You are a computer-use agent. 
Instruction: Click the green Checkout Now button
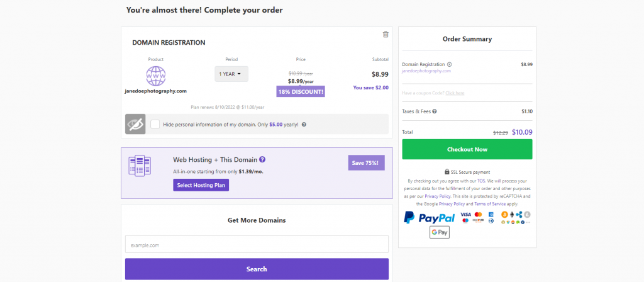(x=467, y=149)
